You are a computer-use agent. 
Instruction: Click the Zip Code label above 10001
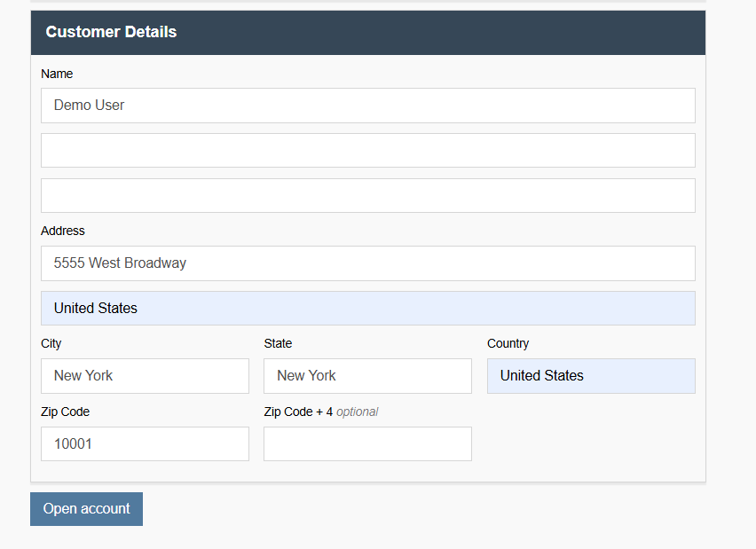coord(65,412)
